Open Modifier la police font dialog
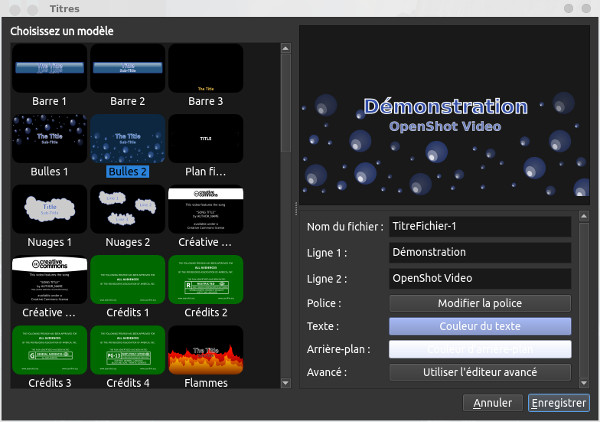The height and width of the screenshot is (422, 600). tap(479, 302)
